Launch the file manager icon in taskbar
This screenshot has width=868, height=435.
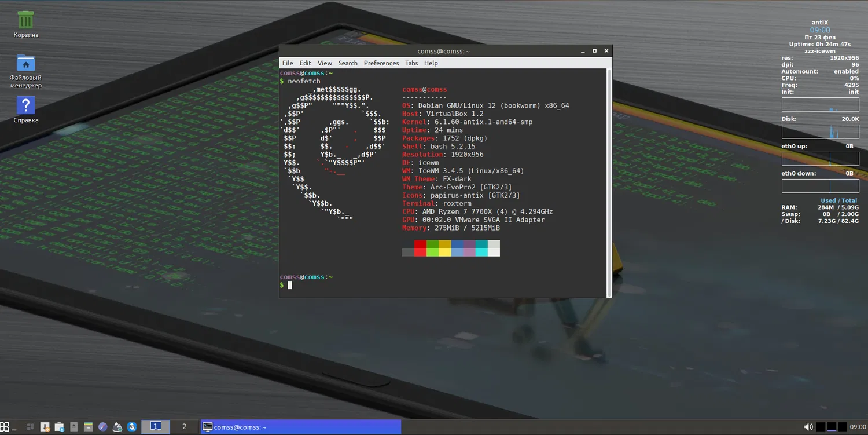tap(88, 427)
